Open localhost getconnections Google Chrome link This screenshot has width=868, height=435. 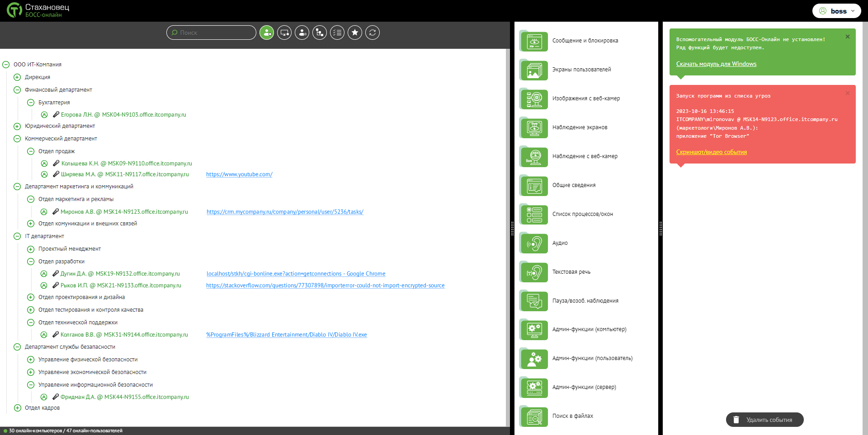coord(296,274)
